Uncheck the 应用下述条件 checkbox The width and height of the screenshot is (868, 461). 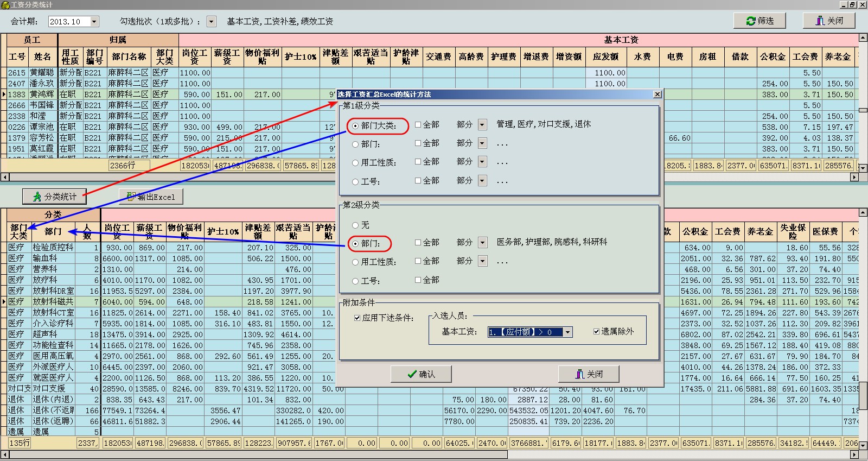coord(357,318)
